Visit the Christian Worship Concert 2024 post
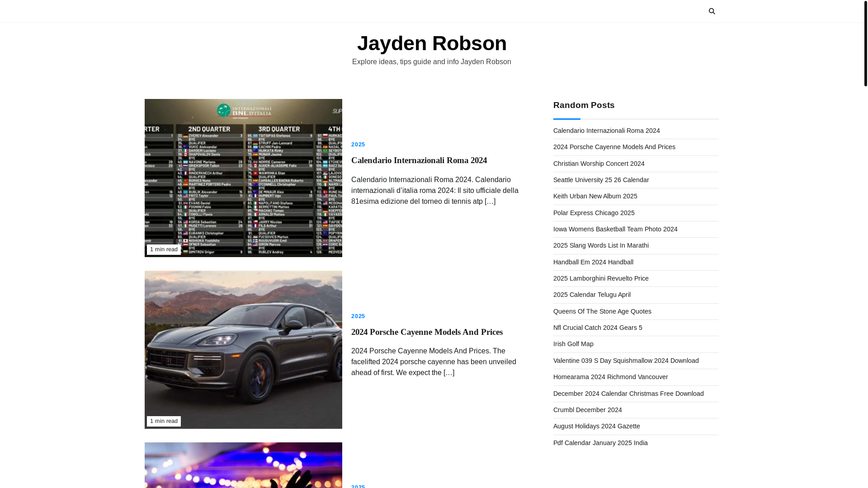Image resolution: width=868 pixels, height=488 pixels. pyautogui.click(x=599, y=164)
